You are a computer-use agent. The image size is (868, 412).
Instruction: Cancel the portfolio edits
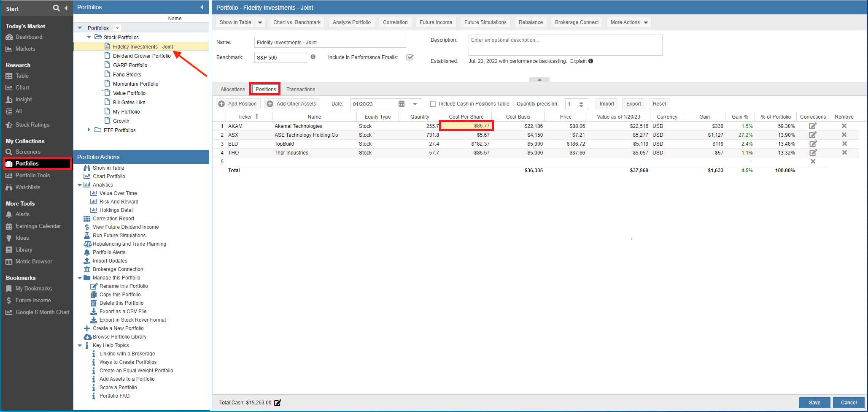849,403
